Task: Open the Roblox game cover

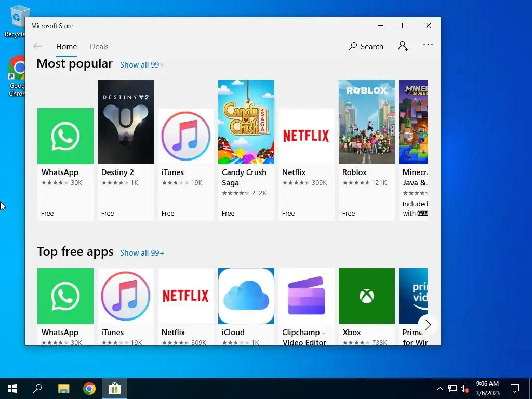Action: 366,122
